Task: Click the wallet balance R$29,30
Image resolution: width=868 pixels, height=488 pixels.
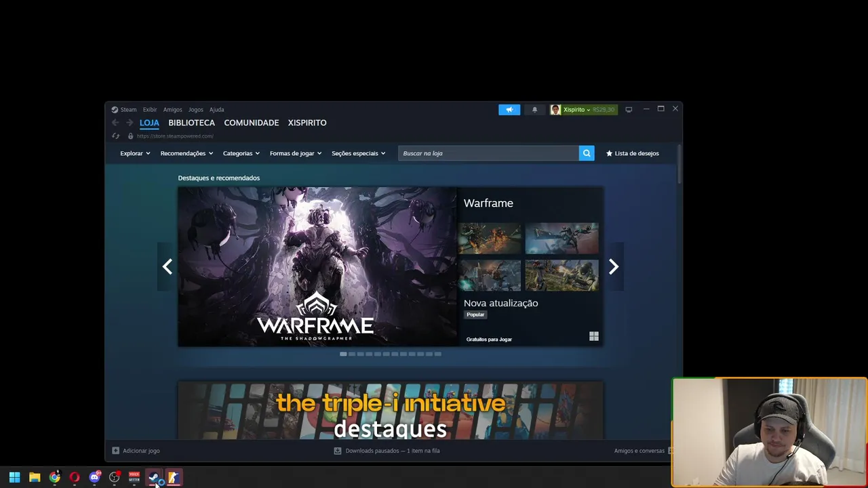Action: pyautogui.click(x=604, y=110)
